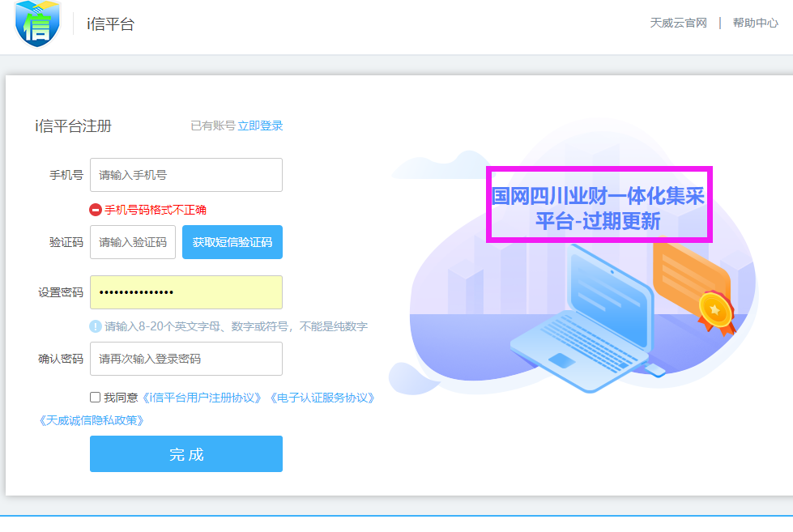Open 天威云官网 in the header

[x=678, y=23]
